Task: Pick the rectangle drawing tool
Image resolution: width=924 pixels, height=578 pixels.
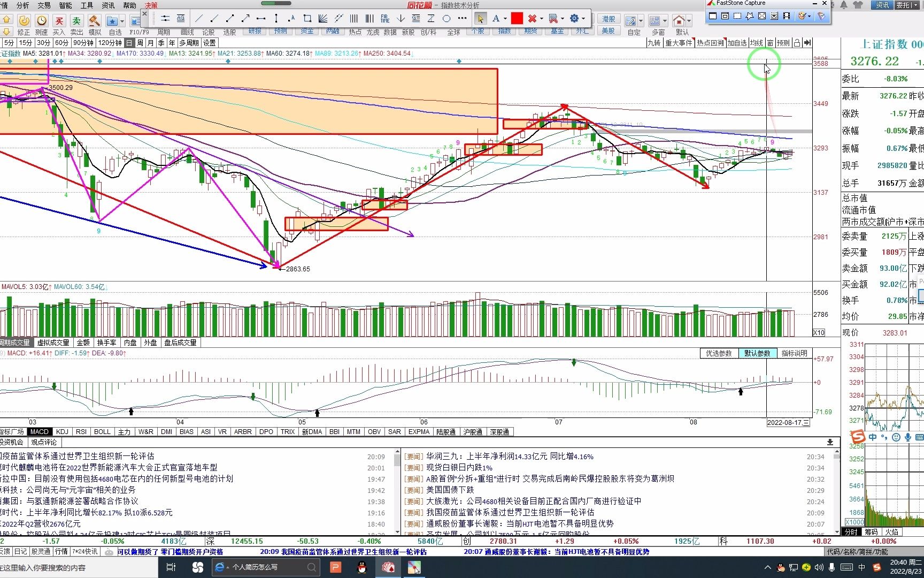Action: click(x=307, y=19)
